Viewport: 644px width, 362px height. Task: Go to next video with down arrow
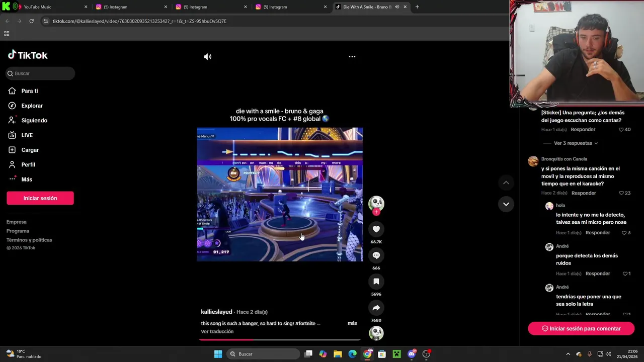click(506, 204)
